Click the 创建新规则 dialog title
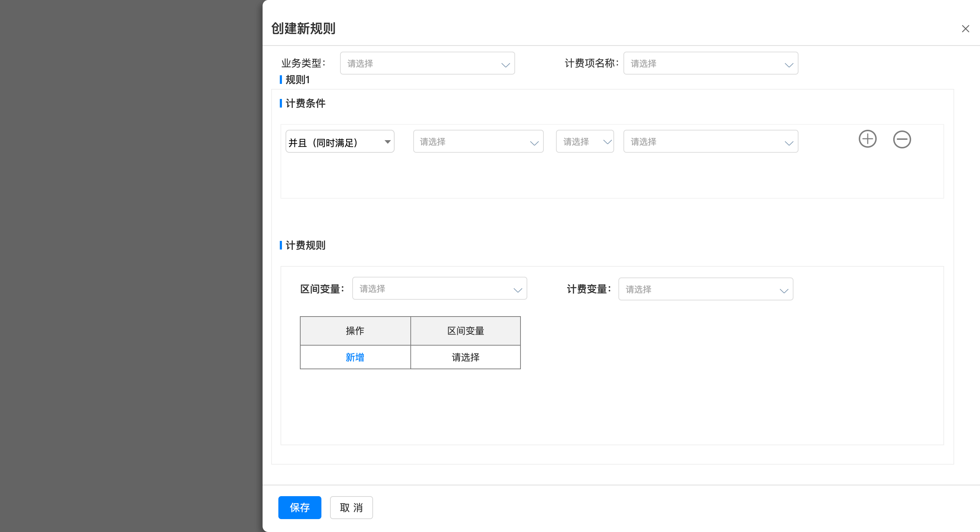Screen dimensions: 980x532 303,29
